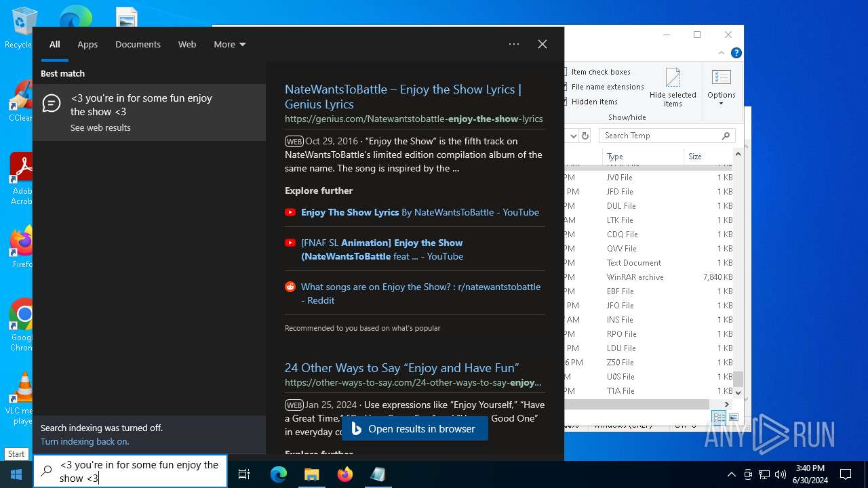Open Task View on the taskbar
This screenshot has width=868, height=488.
click(x=244, y=474)
